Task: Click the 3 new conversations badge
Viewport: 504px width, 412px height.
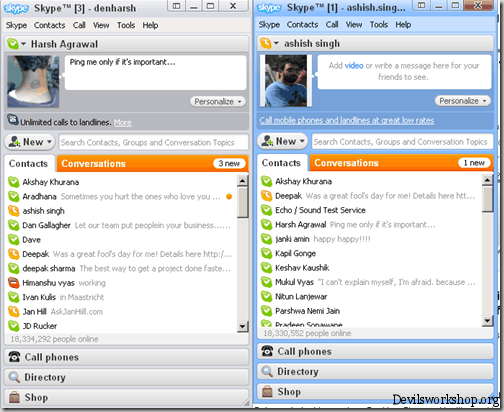Action: (229, 163)
